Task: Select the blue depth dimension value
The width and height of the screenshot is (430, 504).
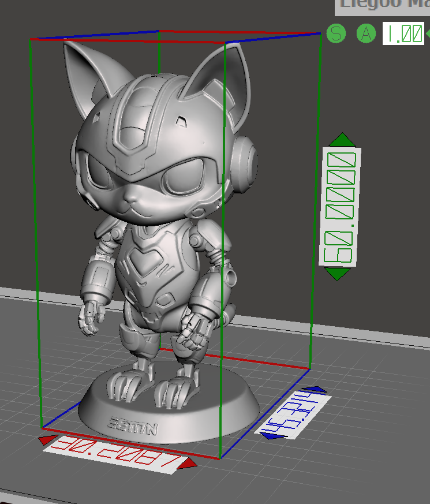Action: tap(293, 415)
